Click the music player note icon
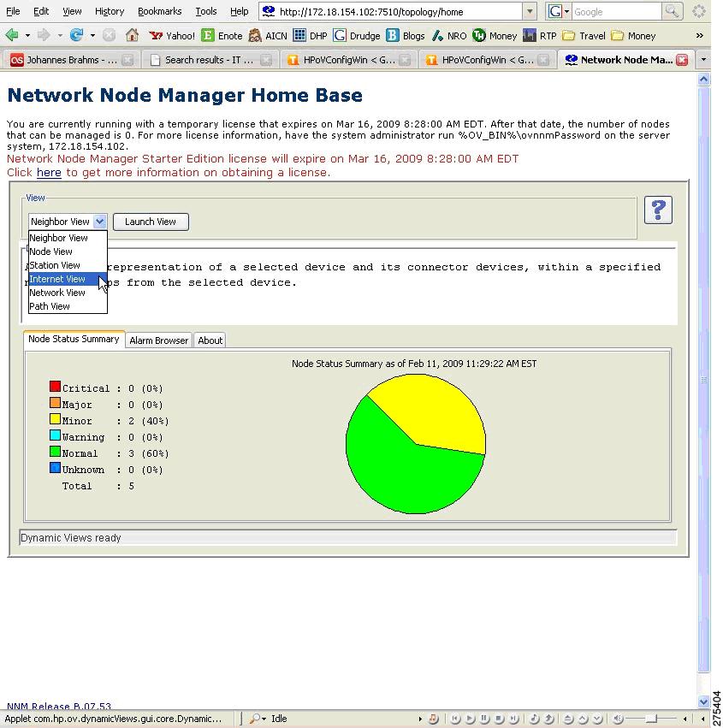 (433, 719)
